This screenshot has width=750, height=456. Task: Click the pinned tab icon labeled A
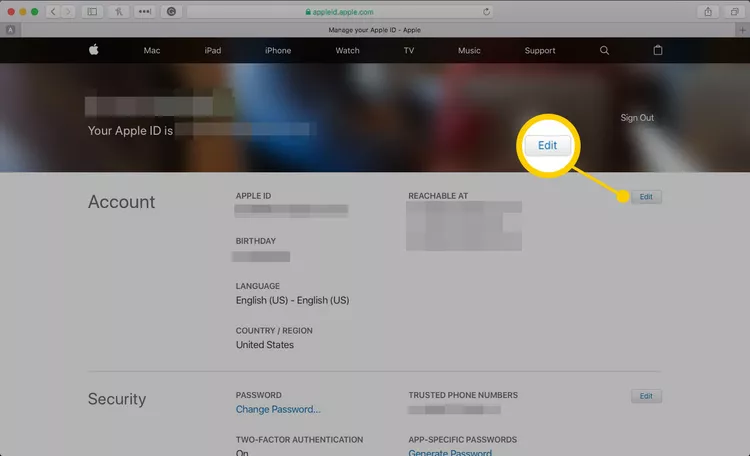(11, 30)
